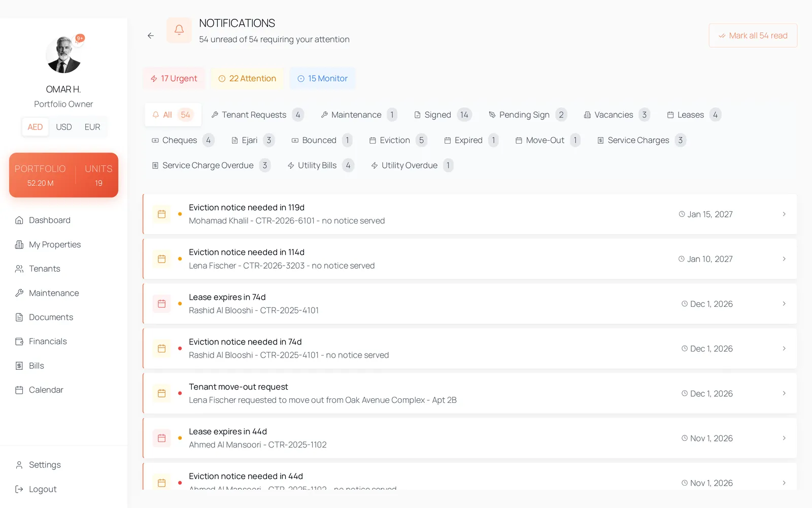Select Utility Overdue filter tab

tap(412, 166)
